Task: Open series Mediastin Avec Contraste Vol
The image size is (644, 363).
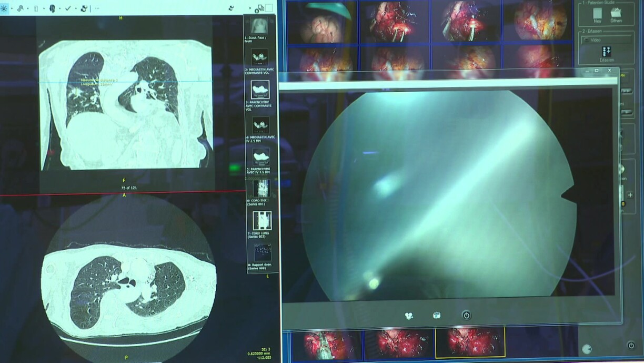Action: (259, 57)
